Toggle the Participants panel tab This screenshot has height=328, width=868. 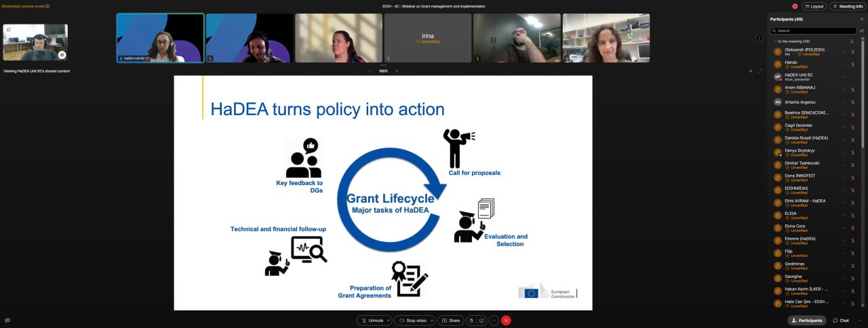coord(806,321)
